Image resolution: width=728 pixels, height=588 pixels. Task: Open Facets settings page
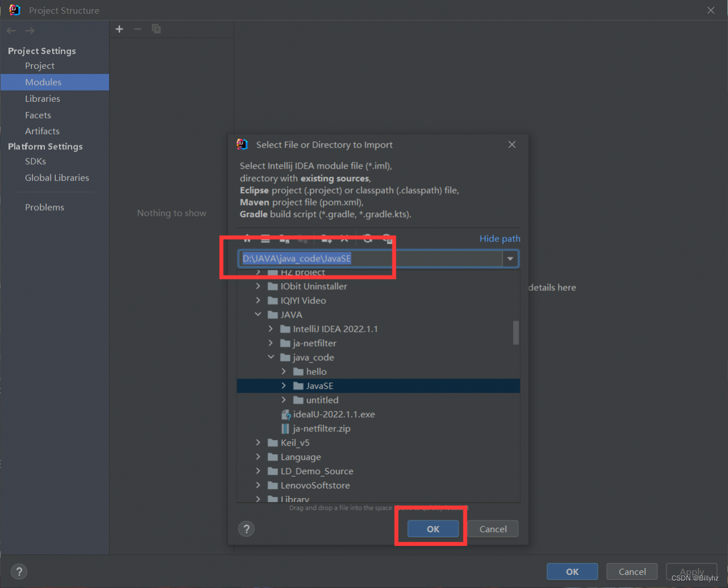(x=38, y=115)
